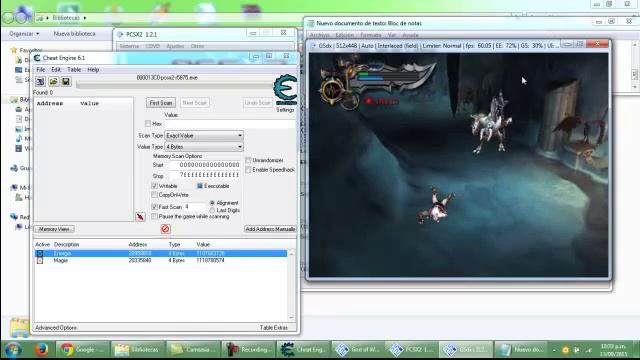The height and width of the screenshot is (360, 640).
Task: Click the Start address field
Action: point(205,165)
